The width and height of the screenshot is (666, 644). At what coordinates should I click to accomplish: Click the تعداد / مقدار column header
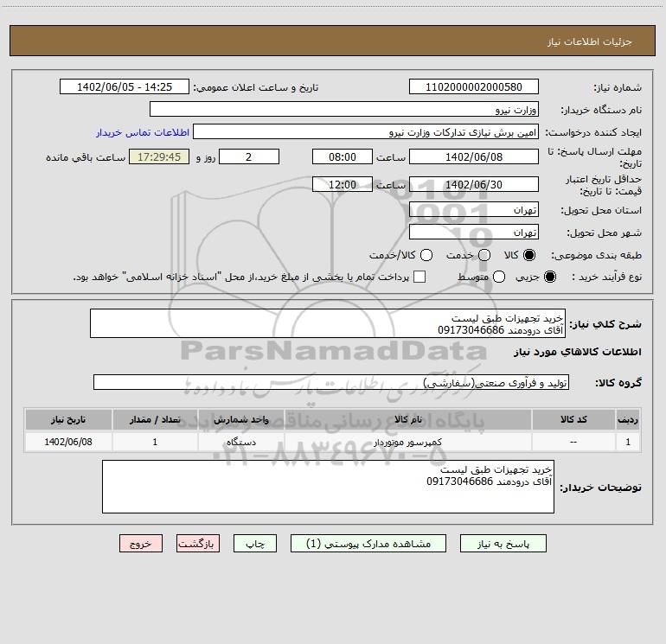tap(155, 419)
